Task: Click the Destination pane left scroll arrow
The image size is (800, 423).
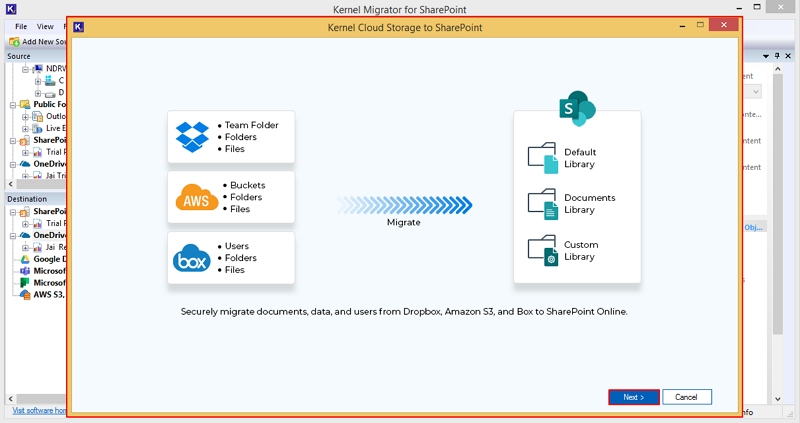Action: pos(11,399)
